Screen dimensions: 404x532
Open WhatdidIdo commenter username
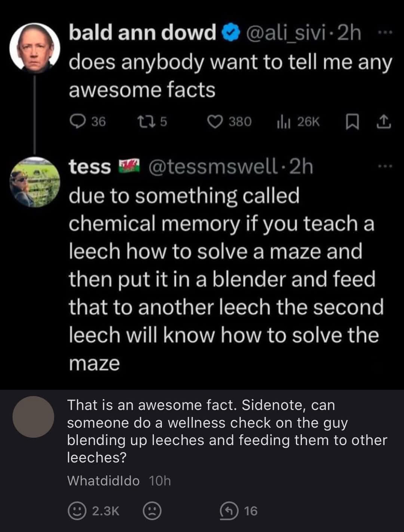[103, 481]
